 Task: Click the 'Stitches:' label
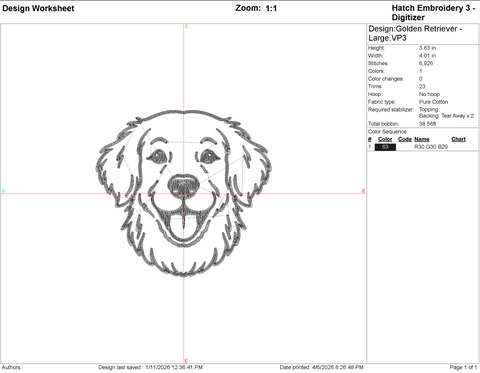tap(378, 63)
